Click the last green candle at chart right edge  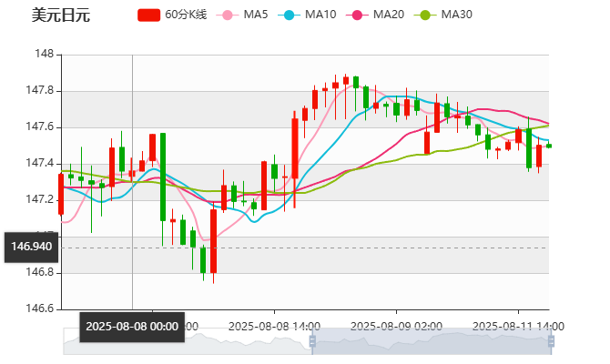(549, 146)
